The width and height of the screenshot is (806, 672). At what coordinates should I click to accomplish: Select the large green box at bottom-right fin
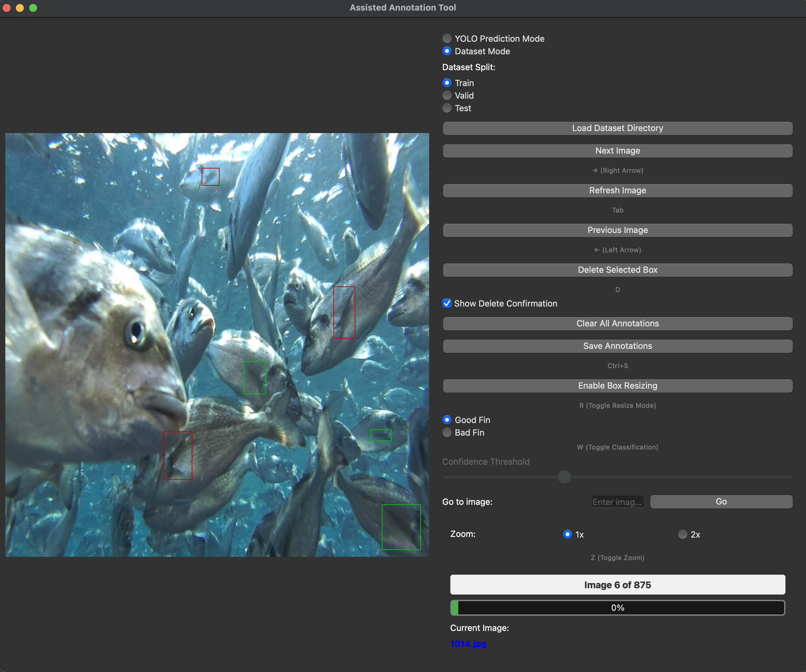tap(401, 527)
